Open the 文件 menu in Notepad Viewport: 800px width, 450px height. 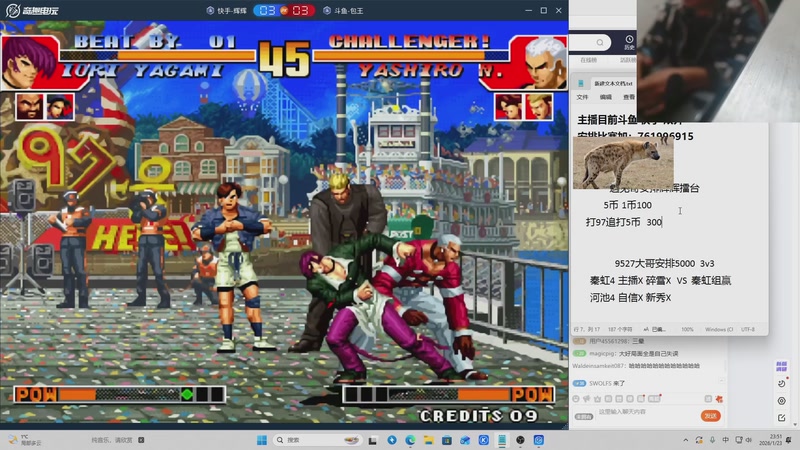582,97
